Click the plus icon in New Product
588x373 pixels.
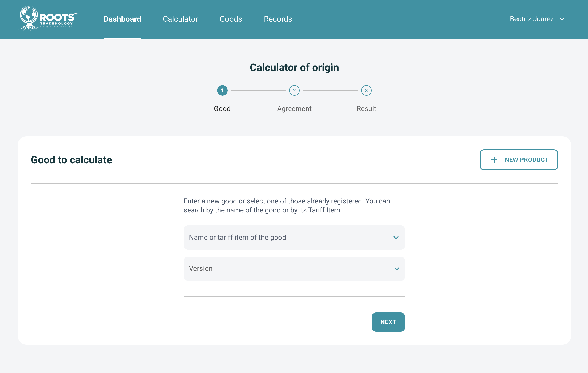click(494, 160)
